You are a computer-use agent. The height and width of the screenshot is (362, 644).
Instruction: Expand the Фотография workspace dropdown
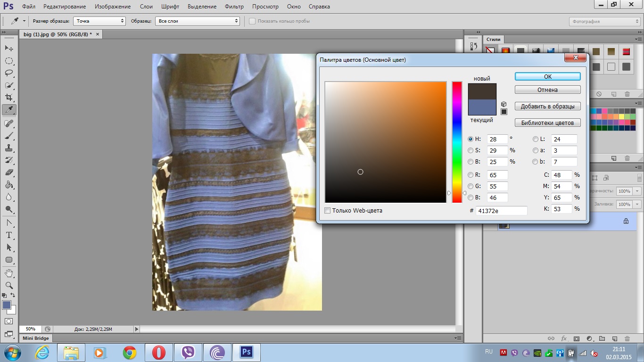click(x=605, y=22)
